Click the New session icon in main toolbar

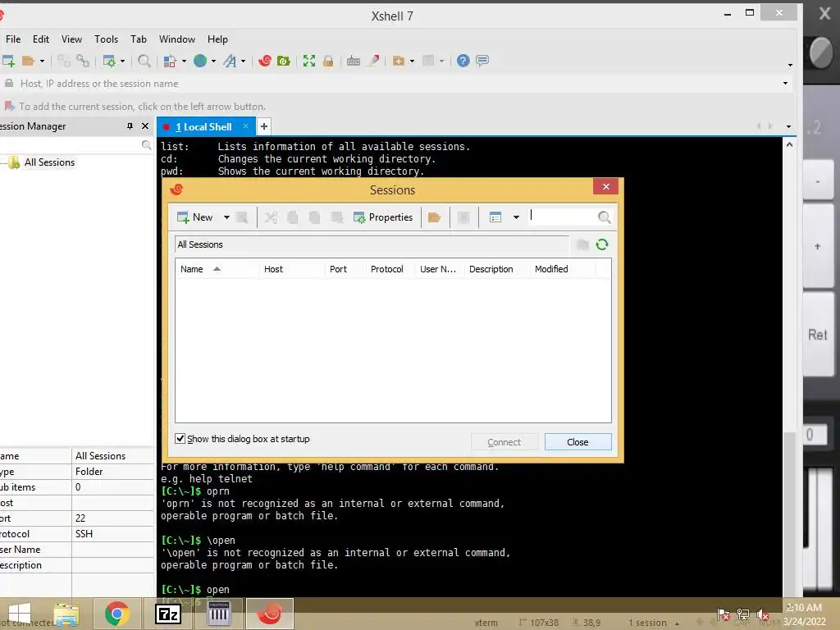coord(8,61)
